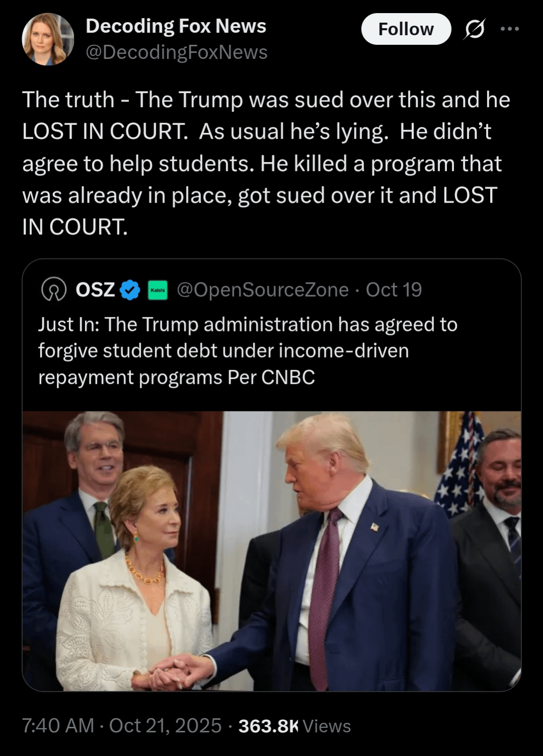Open the three-dot more options menu
The height and width of the screenshot is (756, 543).
[510, 29]
